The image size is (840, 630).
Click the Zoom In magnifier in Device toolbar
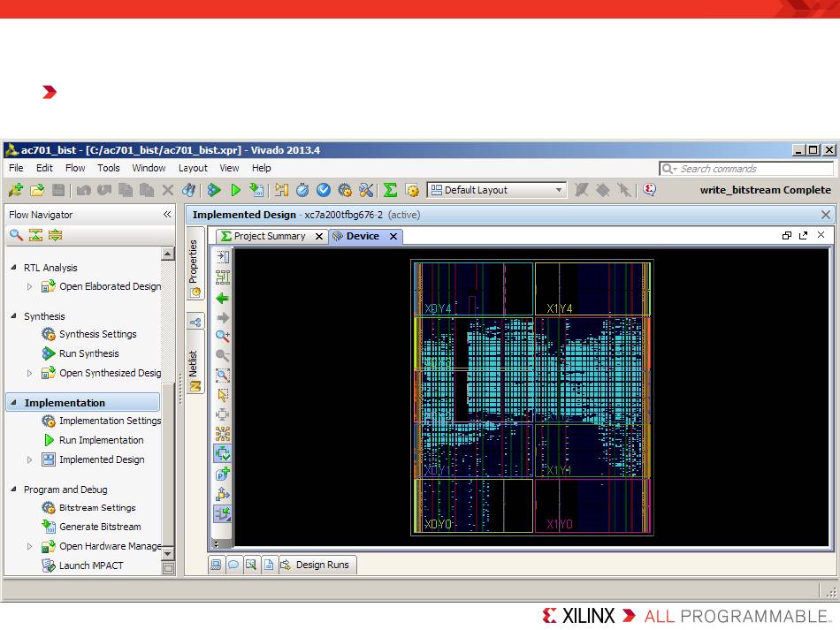click(223, 336)
